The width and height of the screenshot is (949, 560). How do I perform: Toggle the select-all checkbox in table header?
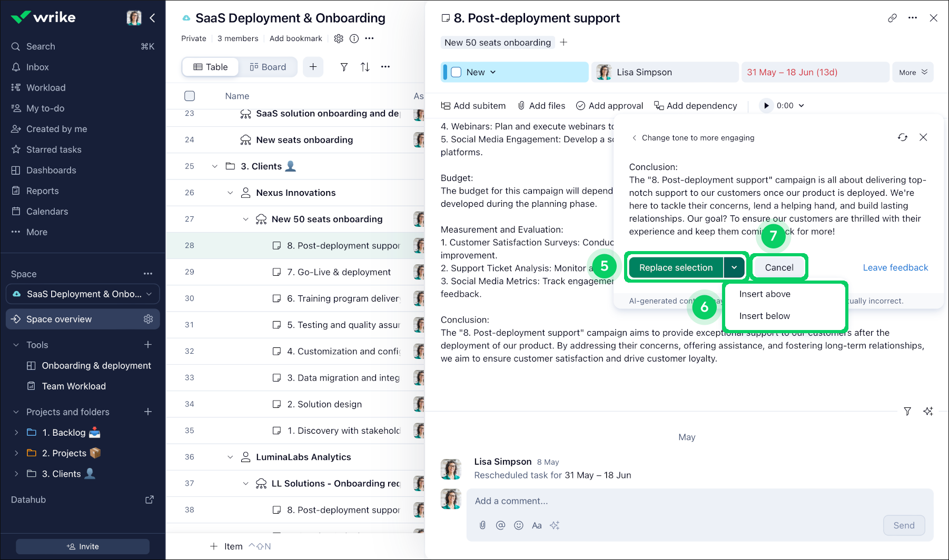[x=190, y=96]
